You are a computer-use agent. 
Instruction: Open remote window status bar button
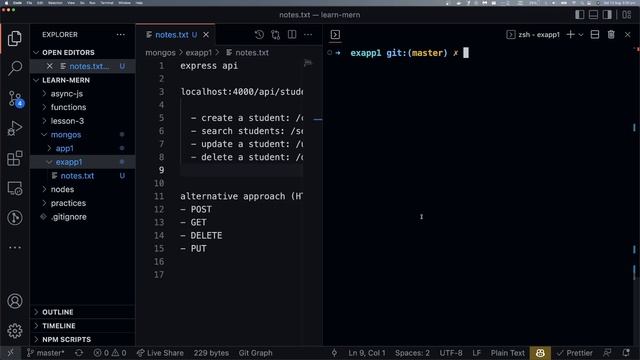tap(11, 353)
